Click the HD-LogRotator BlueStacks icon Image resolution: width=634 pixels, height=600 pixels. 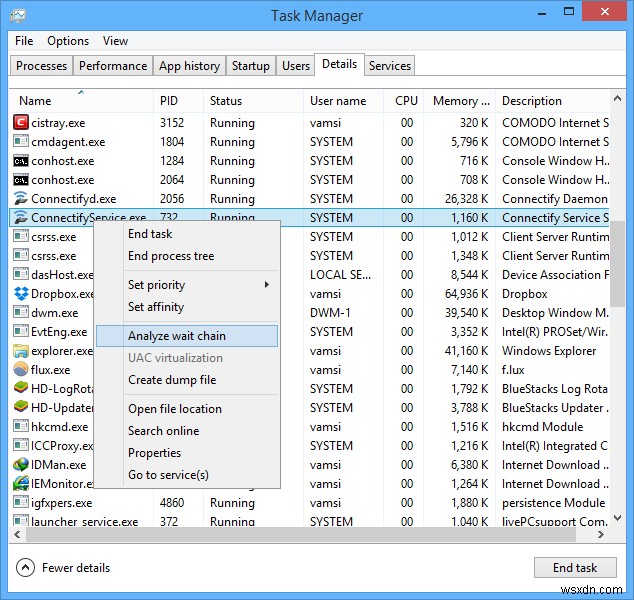(x=21, y=388)
